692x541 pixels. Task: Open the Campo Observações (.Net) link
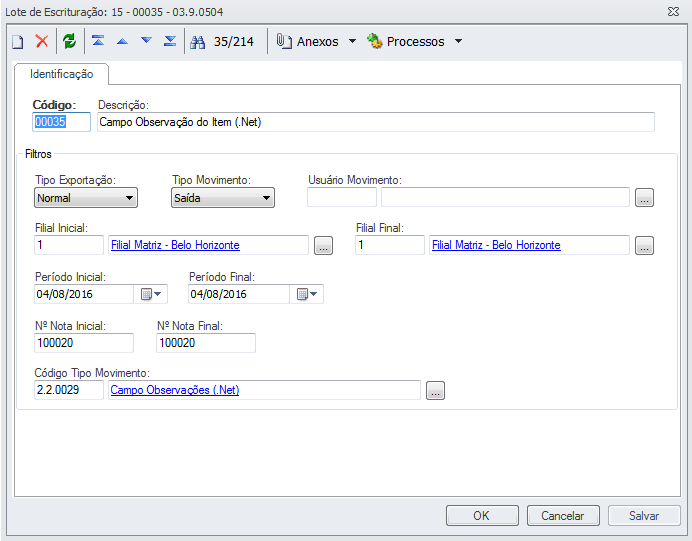(175, 390)
